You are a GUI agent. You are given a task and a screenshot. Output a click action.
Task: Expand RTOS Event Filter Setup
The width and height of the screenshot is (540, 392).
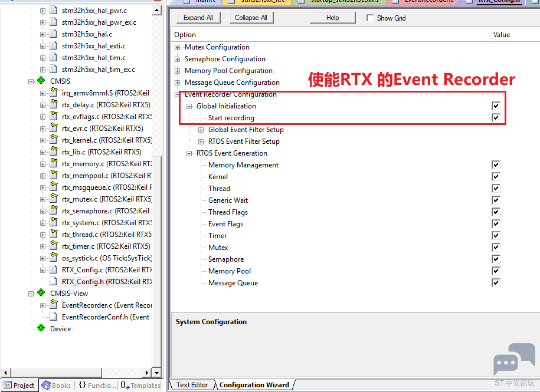click(x=201, y=141)
